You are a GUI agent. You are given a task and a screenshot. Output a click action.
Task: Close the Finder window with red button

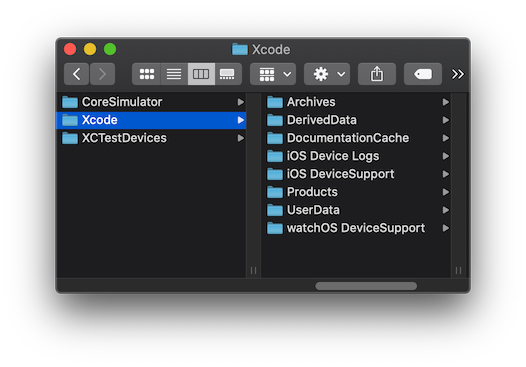click(70, 49)
